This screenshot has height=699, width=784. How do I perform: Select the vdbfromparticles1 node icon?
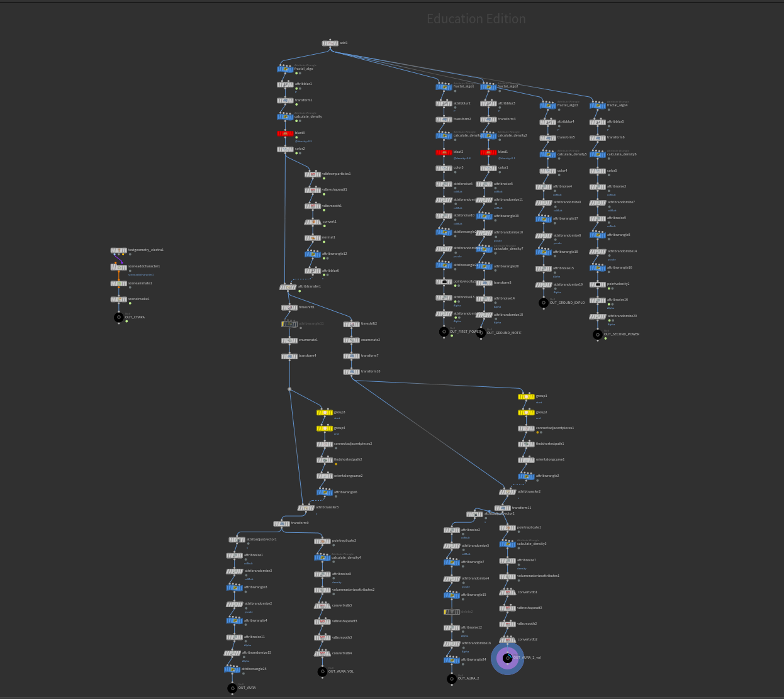click(x=313, y=174)
